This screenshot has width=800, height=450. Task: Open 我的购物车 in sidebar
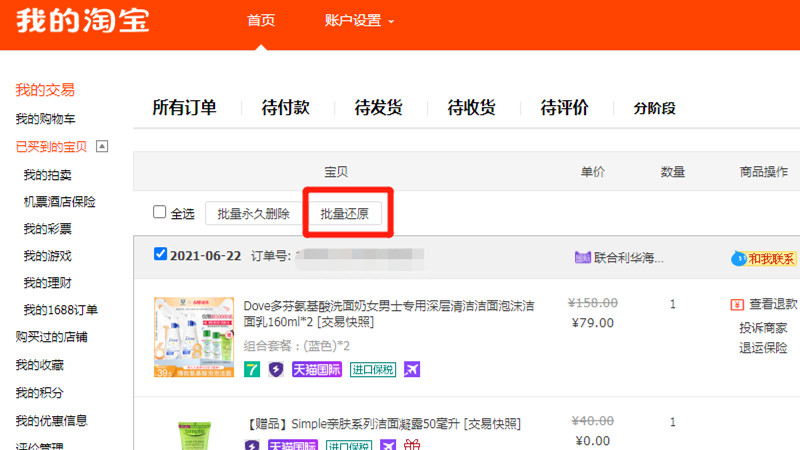point(45,119)
